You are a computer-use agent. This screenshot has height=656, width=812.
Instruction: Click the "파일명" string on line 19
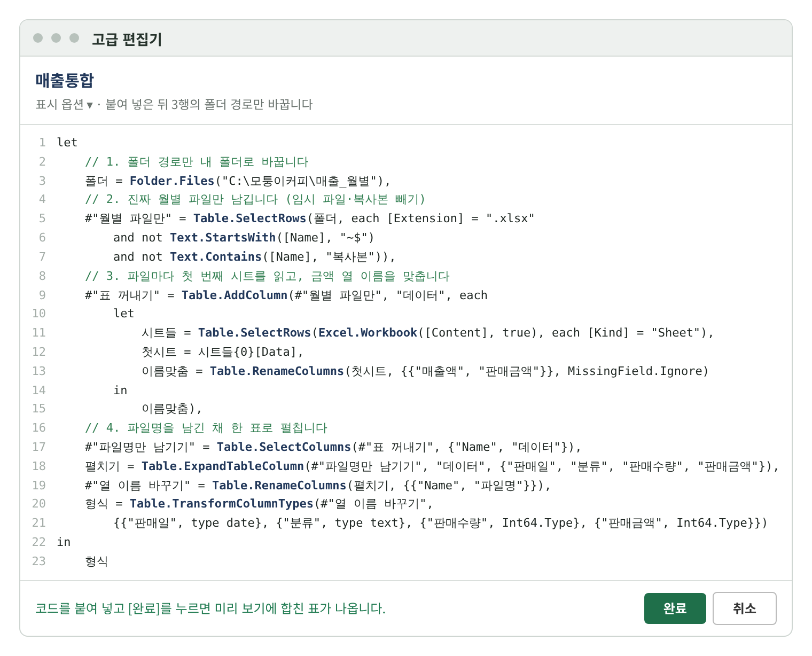tap(498, 485)
